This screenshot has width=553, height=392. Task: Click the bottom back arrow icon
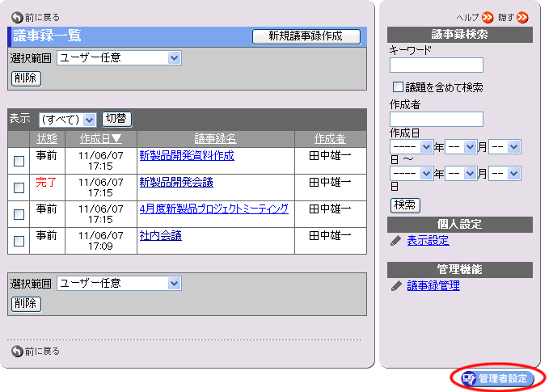[x=17, y=351]
